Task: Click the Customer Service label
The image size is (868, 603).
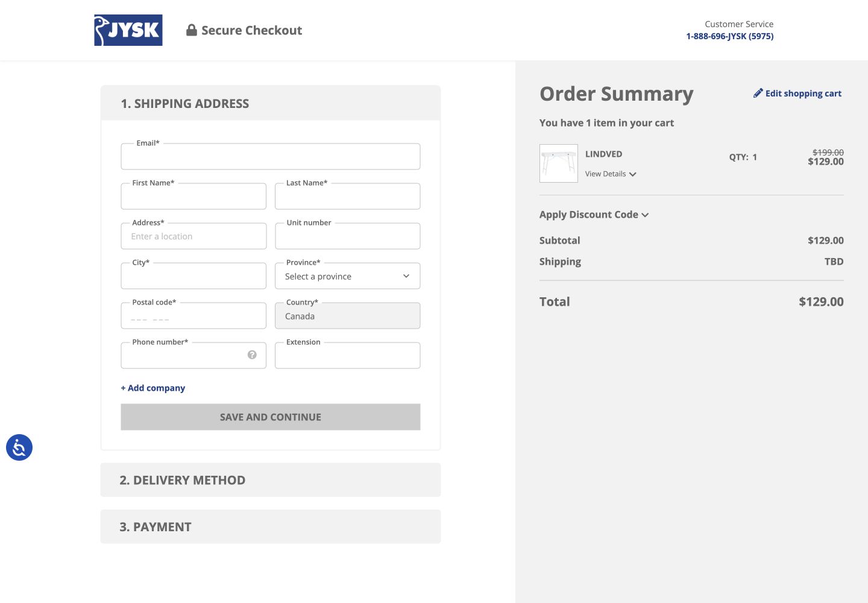Action: tap(739, 24)
